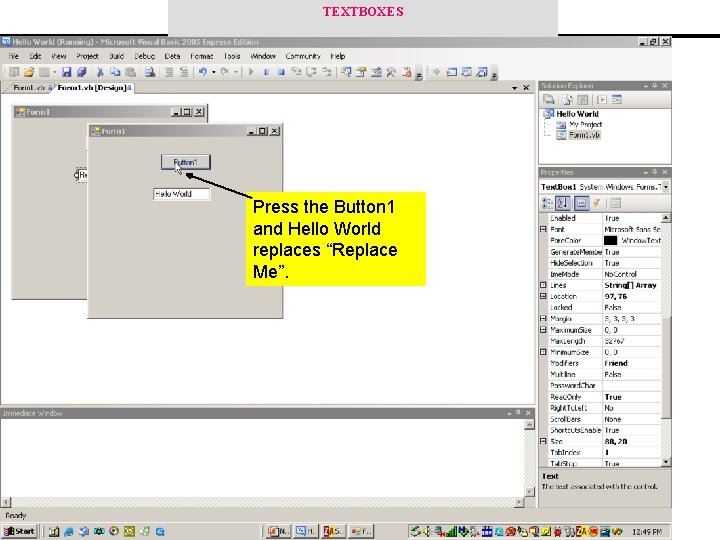The height and width of the screenshot is (540, 720).
Task: Click the Break All pause icon
Action: (266, 72)
